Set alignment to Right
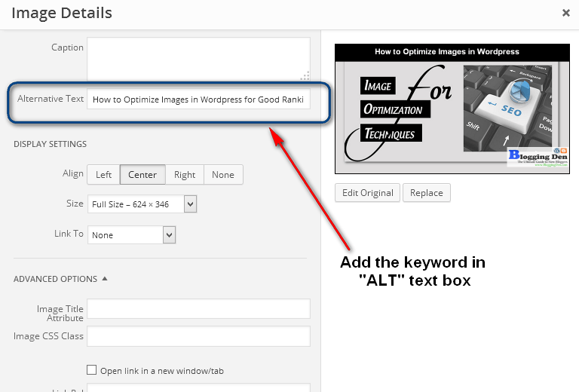Screen dimensions: 579x392 [185, 175]
